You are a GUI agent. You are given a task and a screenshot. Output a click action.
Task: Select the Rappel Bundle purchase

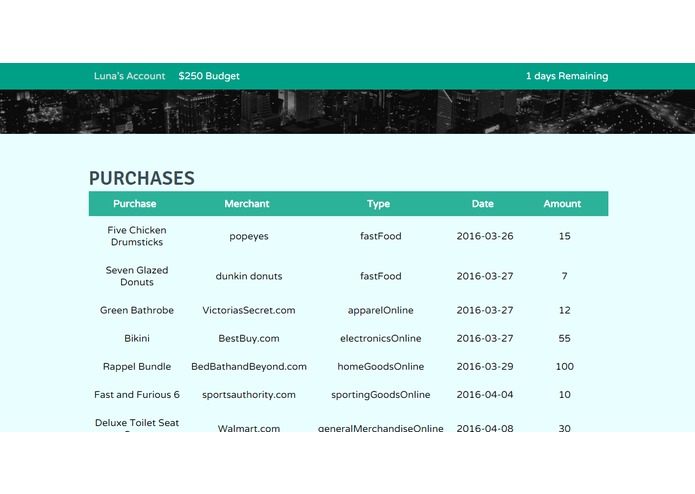click(137, 366)
